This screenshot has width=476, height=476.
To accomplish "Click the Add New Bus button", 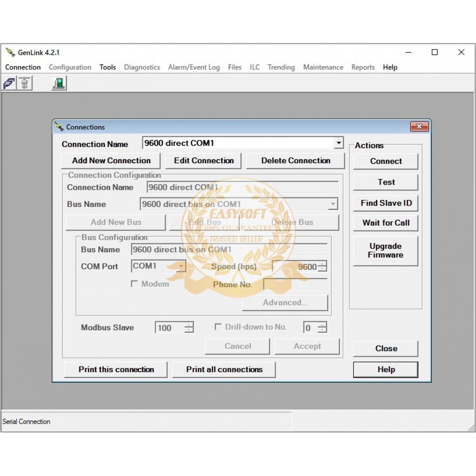I will point(116,222).
